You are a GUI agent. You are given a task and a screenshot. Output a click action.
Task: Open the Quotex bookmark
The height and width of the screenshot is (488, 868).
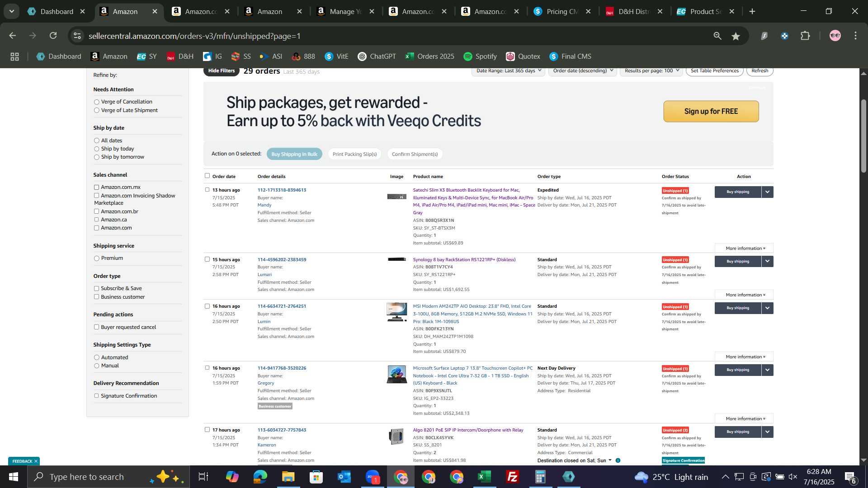(x=523, y=56)
